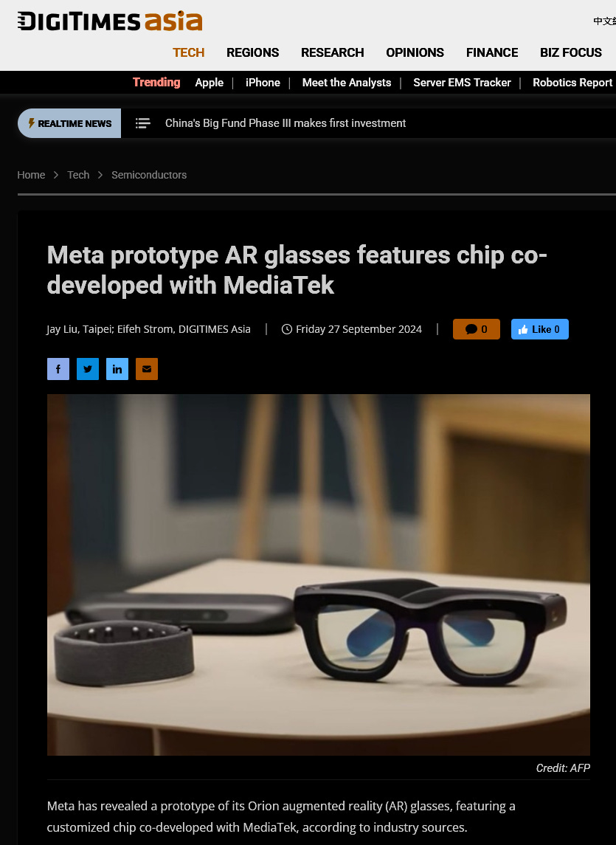Screen dimensions: 616x845
Task: Open the REGIONS menu
Action: (x=253, y=52)
